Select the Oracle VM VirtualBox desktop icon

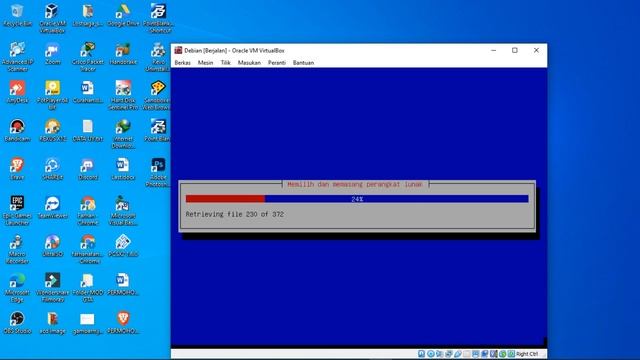point(52,18)
